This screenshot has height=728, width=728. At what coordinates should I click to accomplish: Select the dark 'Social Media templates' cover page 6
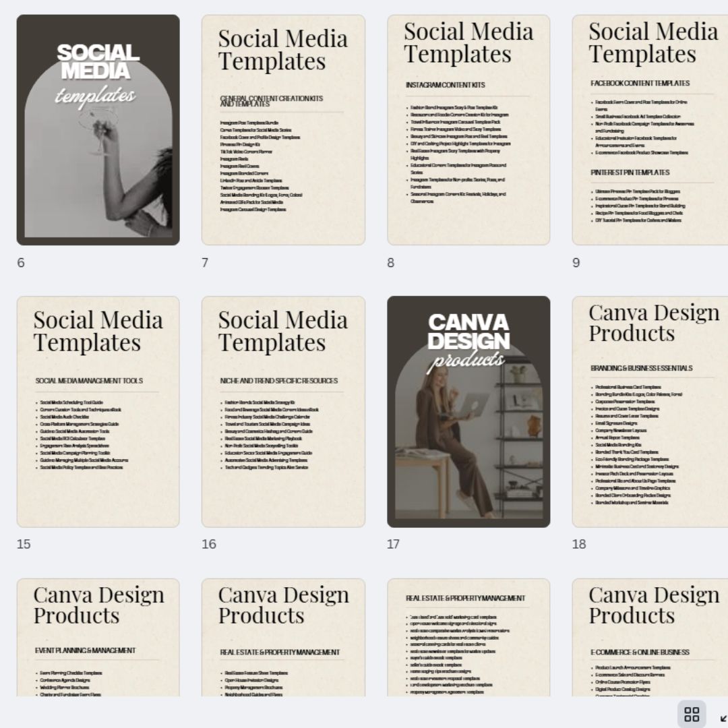98,130
